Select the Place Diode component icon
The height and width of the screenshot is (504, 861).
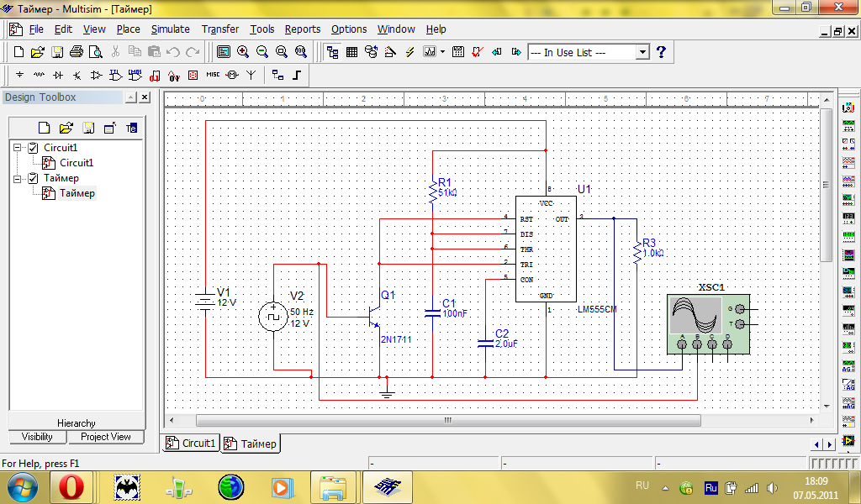click(57, 75)
